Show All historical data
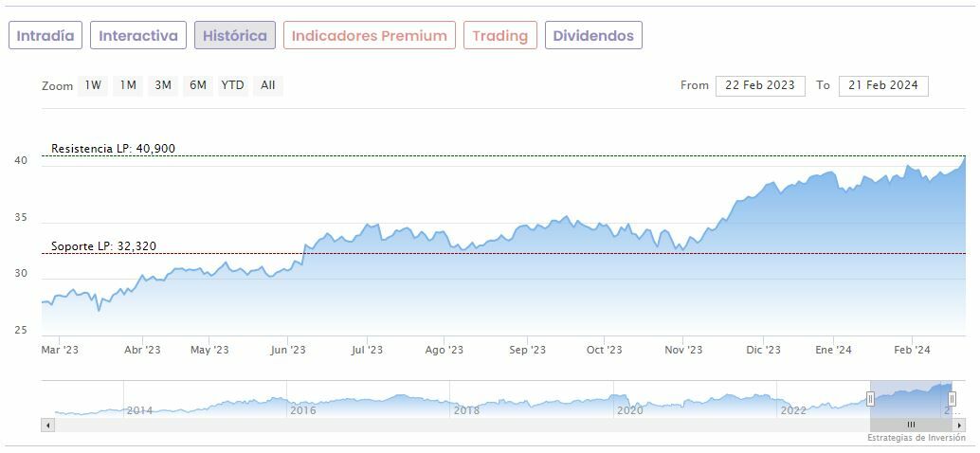 click(x=268, y=85)
